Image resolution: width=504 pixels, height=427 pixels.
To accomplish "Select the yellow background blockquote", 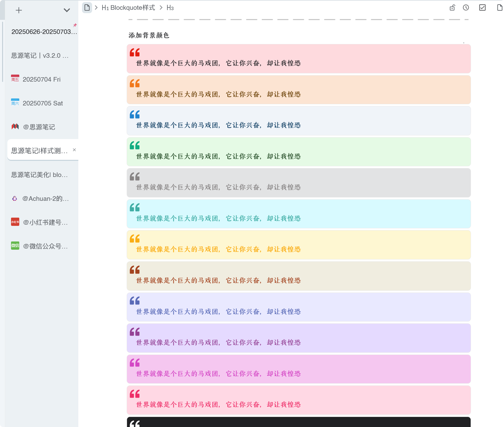I will pos(298,245).
